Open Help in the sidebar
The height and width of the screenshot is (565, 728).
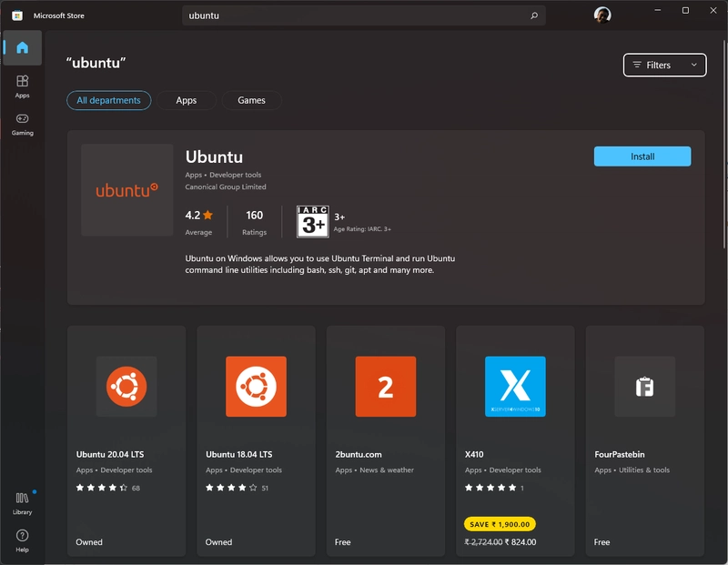[x=22, y=540]
